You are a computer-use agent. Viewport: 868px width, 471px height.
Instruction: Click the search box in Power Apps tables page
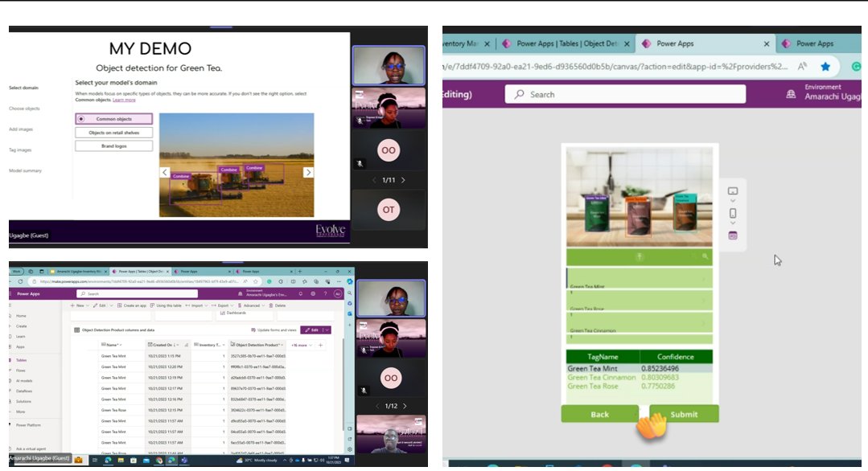[137, 293]
